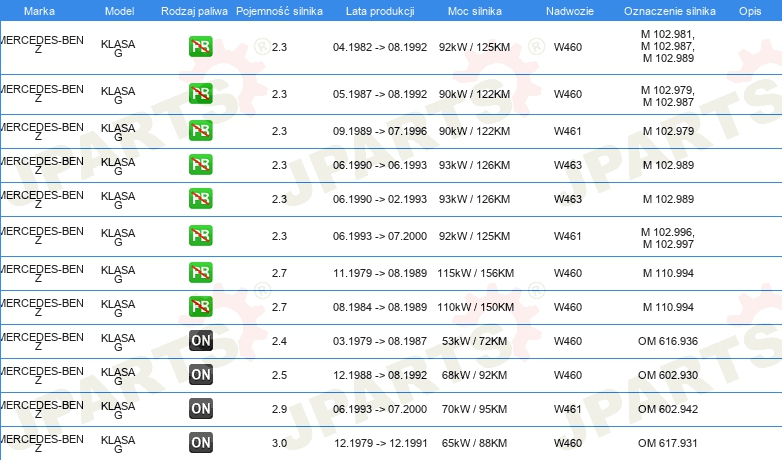Select the date range 05.1987 -> 08.1992
The image size is (782, 460).
tap(380, 94)
